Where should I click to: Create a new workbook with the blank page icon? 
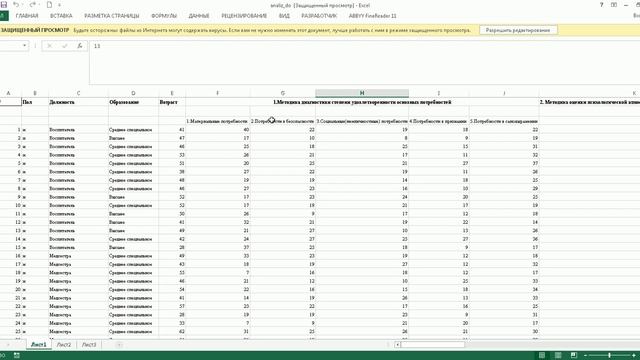click(49, 4)
